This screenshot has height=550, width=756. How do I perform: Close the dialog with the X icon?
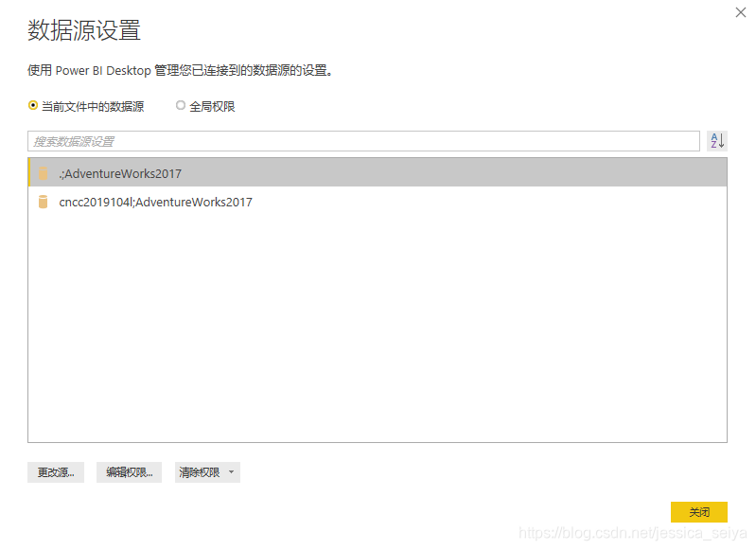741,12
